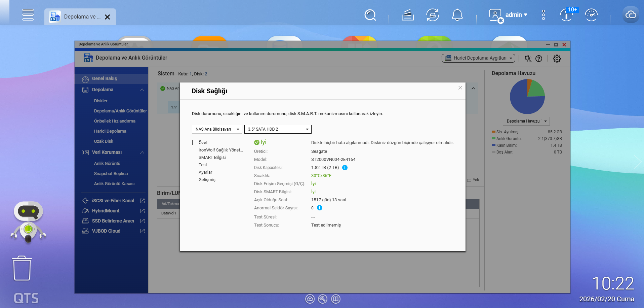Open the notifications bell icon
Viewport: 644px width, 308px height.
click(457, 15)
